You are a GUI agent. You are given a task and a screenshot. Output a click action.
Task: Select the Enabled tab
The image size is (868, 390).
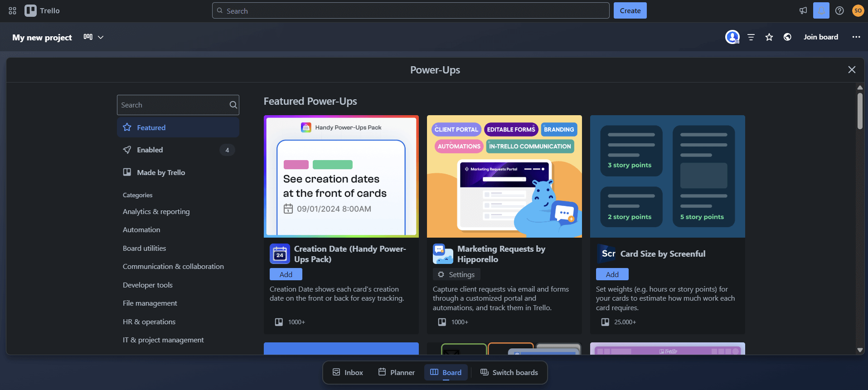(178, 150)
